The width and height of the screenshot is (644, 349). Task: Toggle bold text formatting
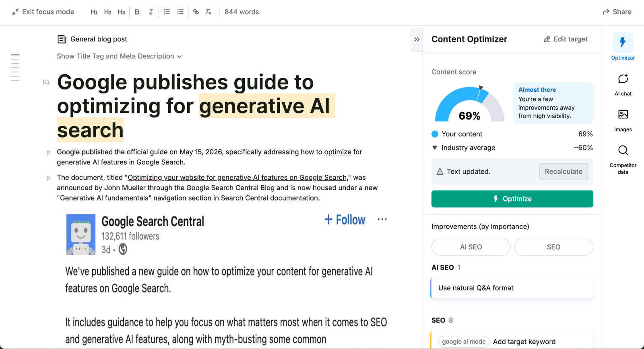137,12
